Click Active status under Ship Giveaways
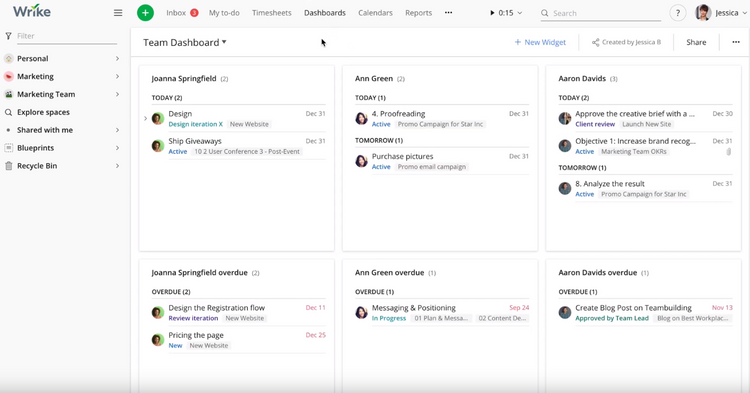This screenshot has width=750, height=393. [177, 152]
